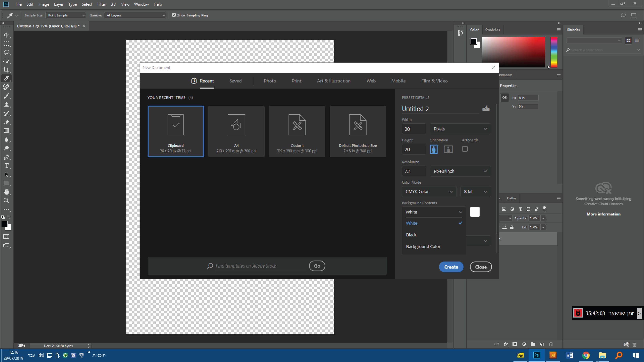Switch to the Print tab
The width and height of the screenshot is (644, 362).
click(x=296, y=81)
